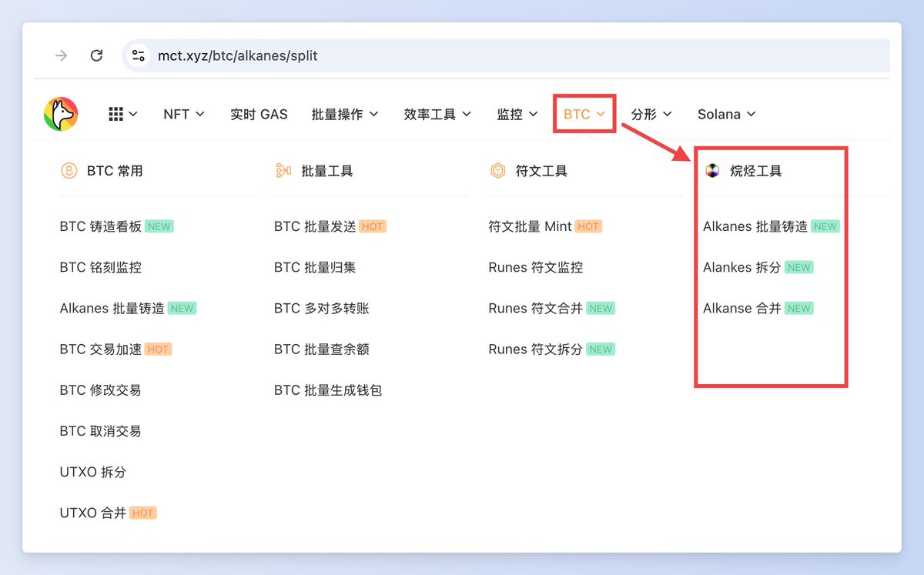Viewport: 924px width, 575px height.
Task: Open BTC 取消交易 link
Action: click(101, 431)
